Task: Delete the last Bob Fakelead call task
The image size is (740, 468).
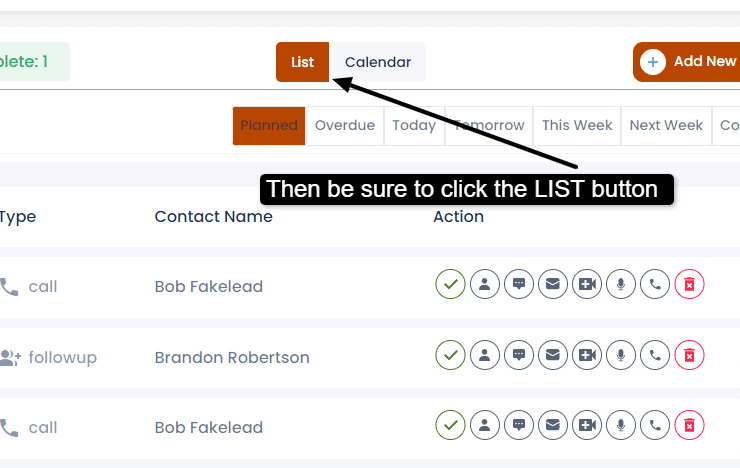Action: 689,427
